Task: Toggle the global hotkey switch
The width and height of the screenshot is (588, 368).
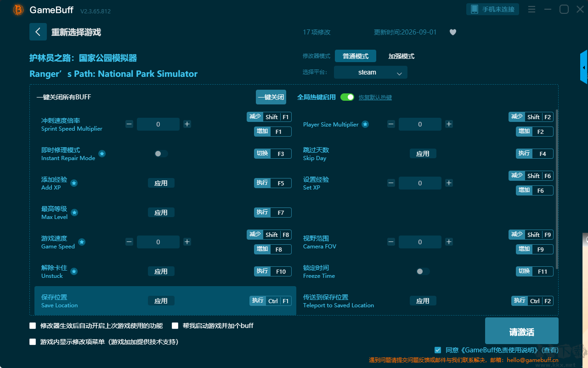Action: tap(347, 97)
